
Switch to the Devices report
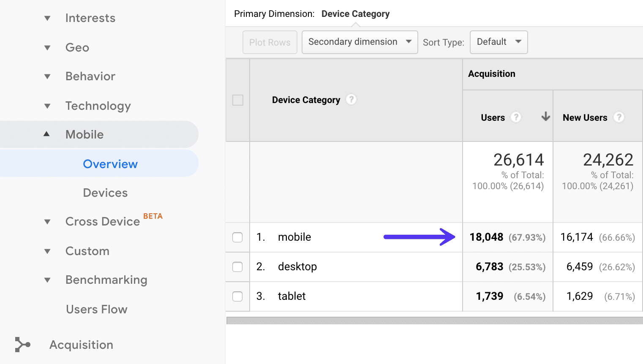[x=105, y=193]
